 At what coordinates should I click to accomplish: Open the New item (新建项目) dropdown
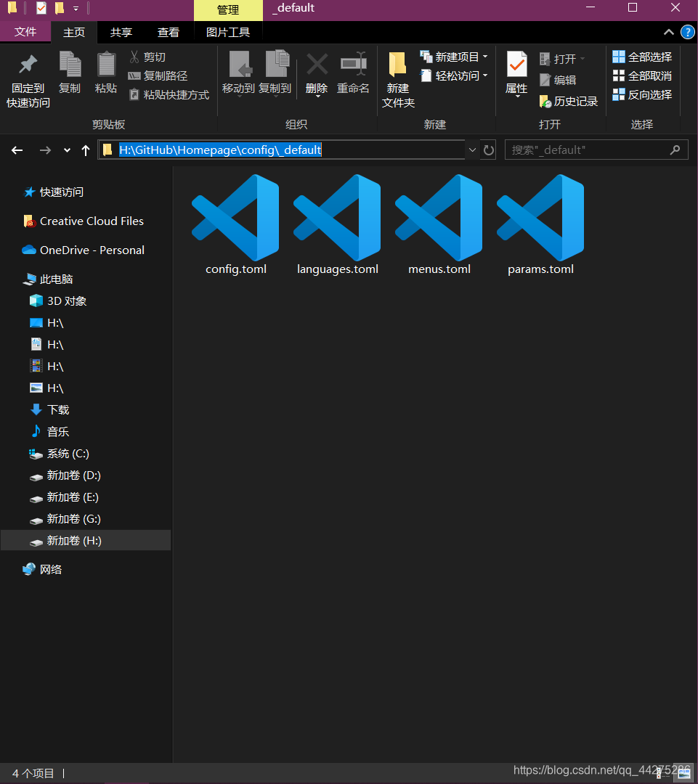coord(454,57)
